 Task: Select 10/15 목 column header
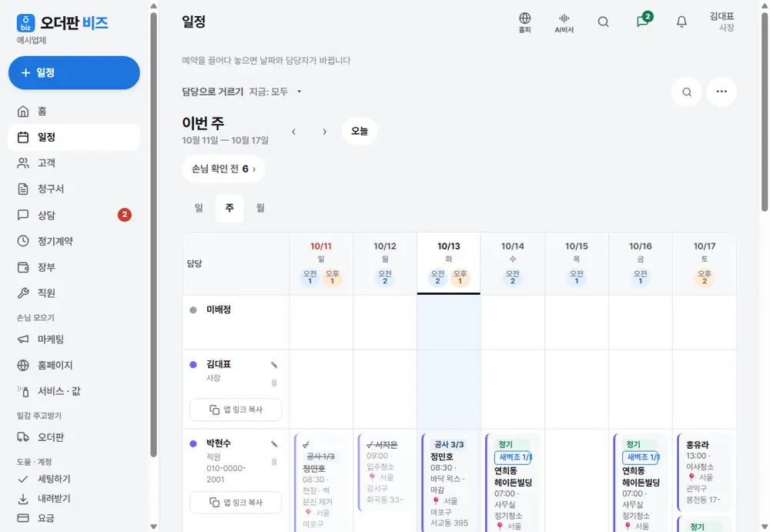[x=577, y=263]
